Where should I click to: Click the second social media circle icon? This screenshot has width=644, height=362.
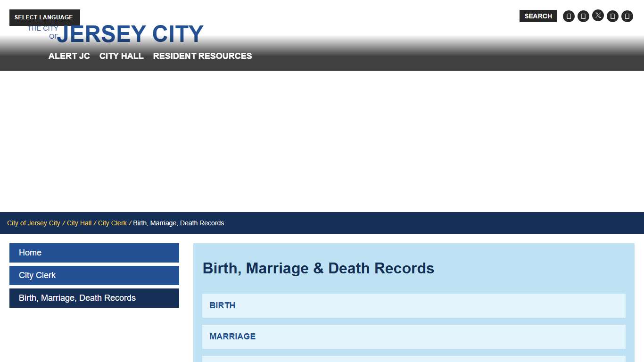point(583,16)
